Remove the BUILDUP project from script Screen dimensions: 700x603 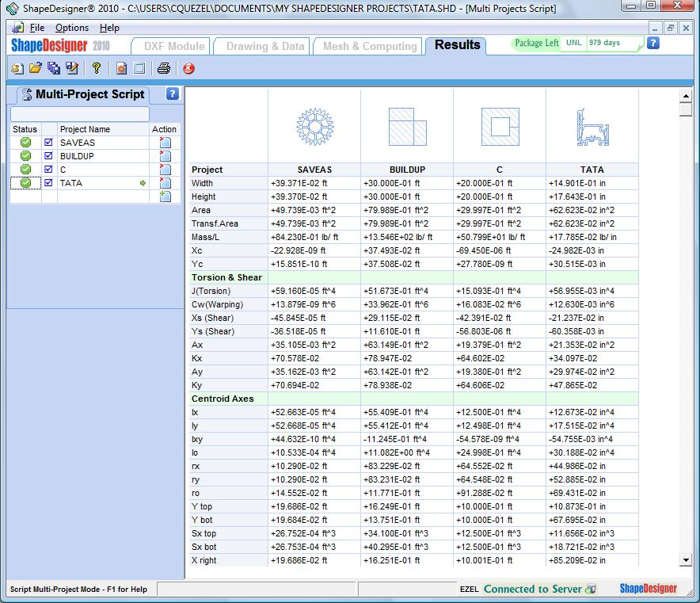coord(165,156)
